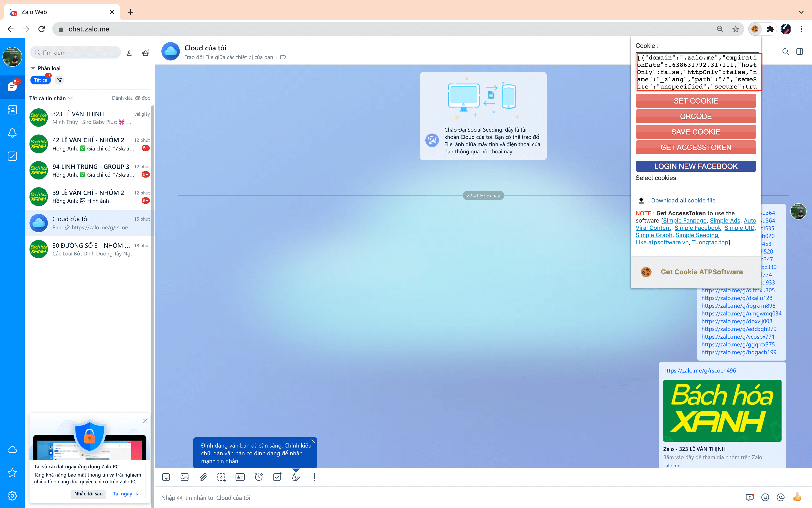The image size is (812, 508).
Task: Open Chrome extensions puzzle icon
Action: [x=770, y=29]
